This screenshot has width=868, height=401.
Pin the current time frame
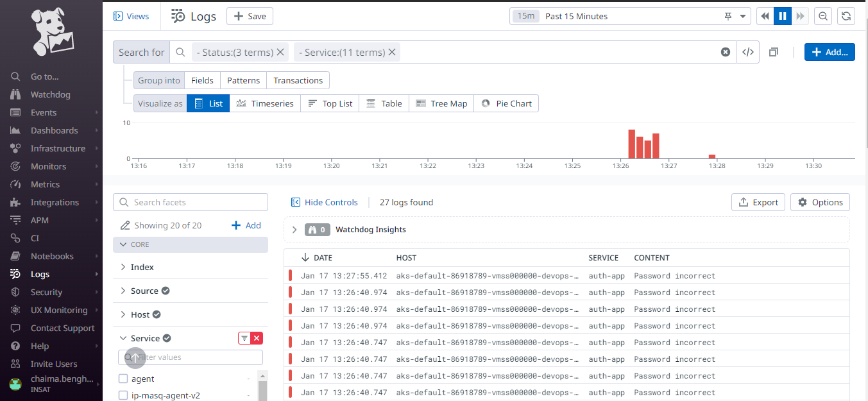point(728,16)
